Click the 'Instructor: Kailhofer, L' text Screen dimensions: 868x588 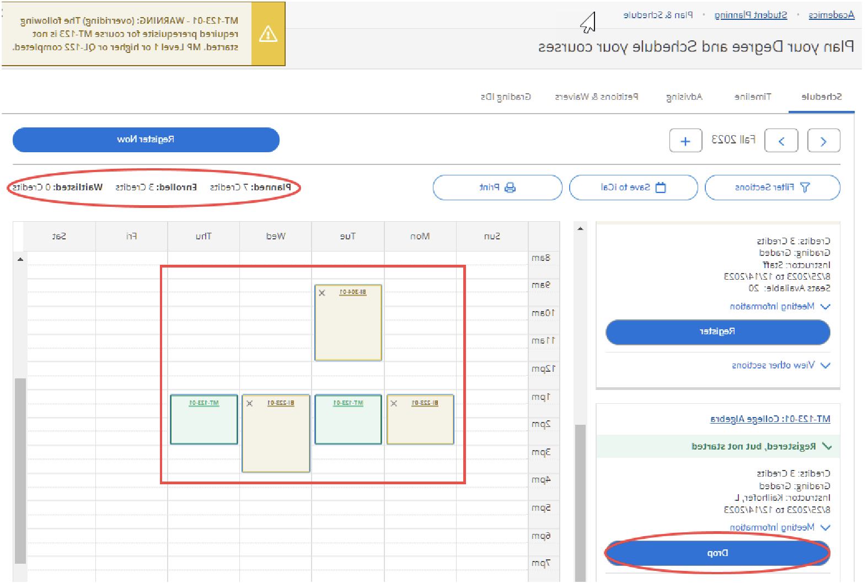coord(782,498)
